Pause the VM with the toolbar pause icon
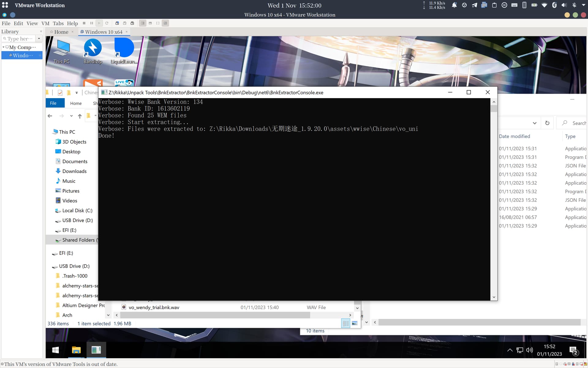 (92, 23)
